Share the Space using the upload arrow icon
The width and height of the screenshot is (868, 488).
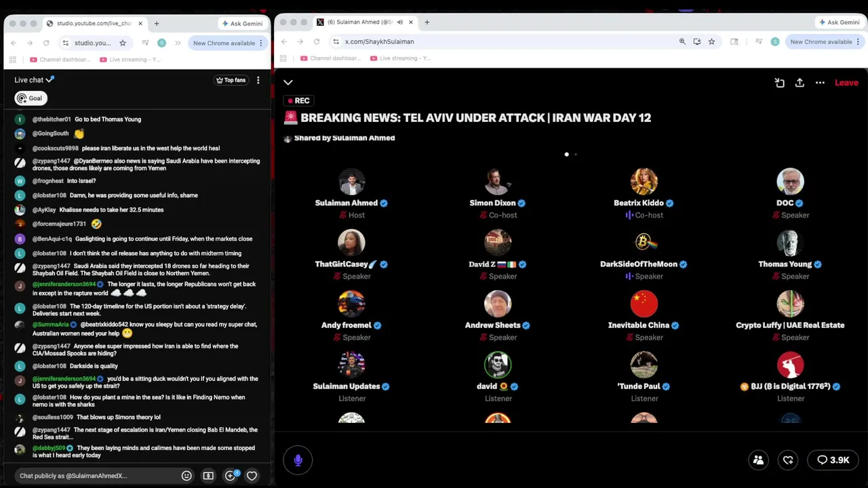tap(800, 83)
